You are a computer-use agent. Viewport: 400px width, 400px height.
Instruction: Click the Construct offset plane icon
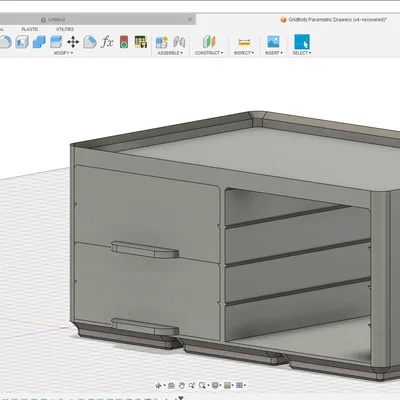click(x=209, y=42)
